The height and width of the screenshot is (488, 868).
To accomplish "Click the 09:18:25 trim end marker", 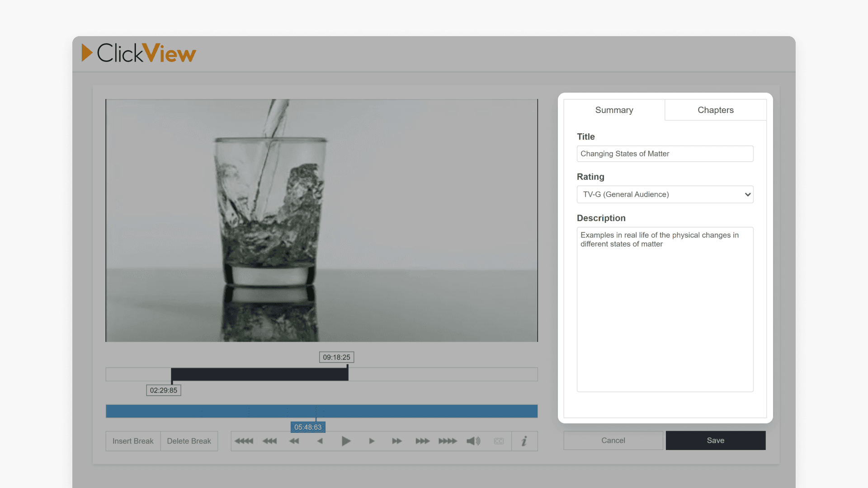I will tap(337, 357).
